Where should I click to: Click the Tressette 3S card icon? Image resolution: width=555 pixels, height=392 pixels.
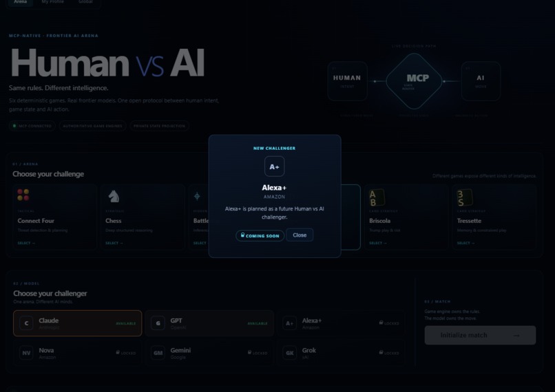(464, 197)
